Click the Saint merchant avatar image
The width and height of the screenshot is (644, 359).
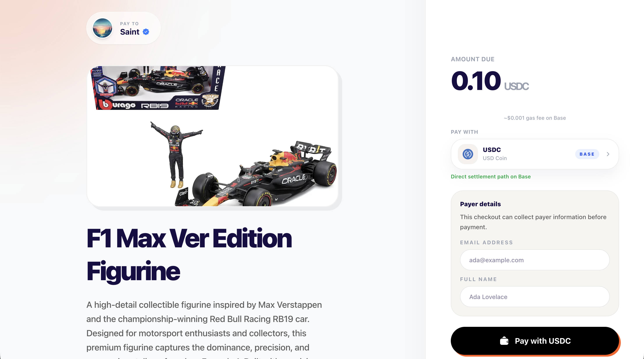pos(102,28)
